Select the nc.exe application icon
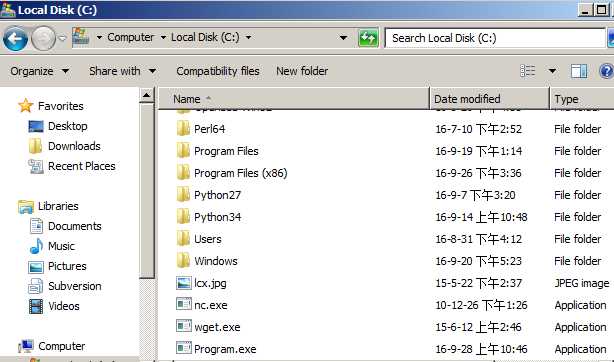The width and height of the screenshot is (614, 362). [x=184, y=304]
